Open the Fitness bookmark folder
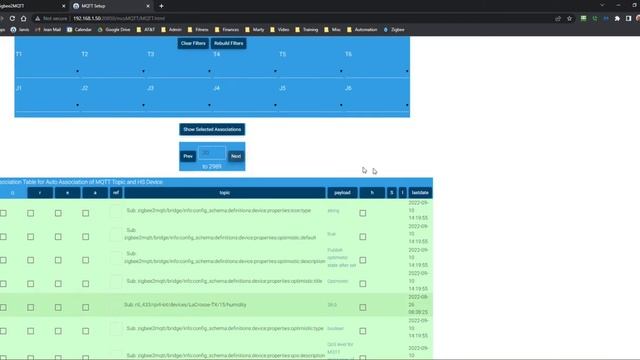Screen dimensions: 640x360 point(198,29)
